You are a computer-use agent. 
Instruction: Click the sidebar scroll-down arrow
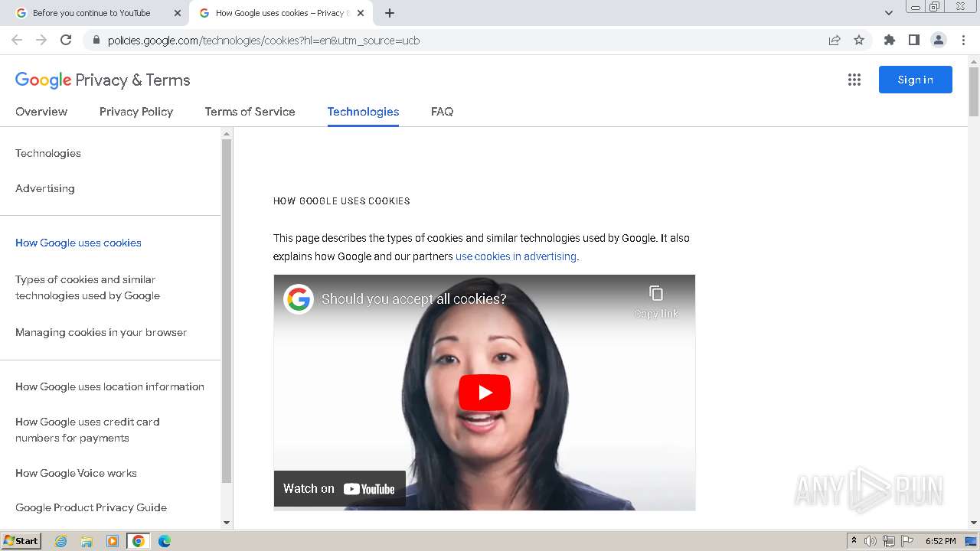(x=226, y=523)
